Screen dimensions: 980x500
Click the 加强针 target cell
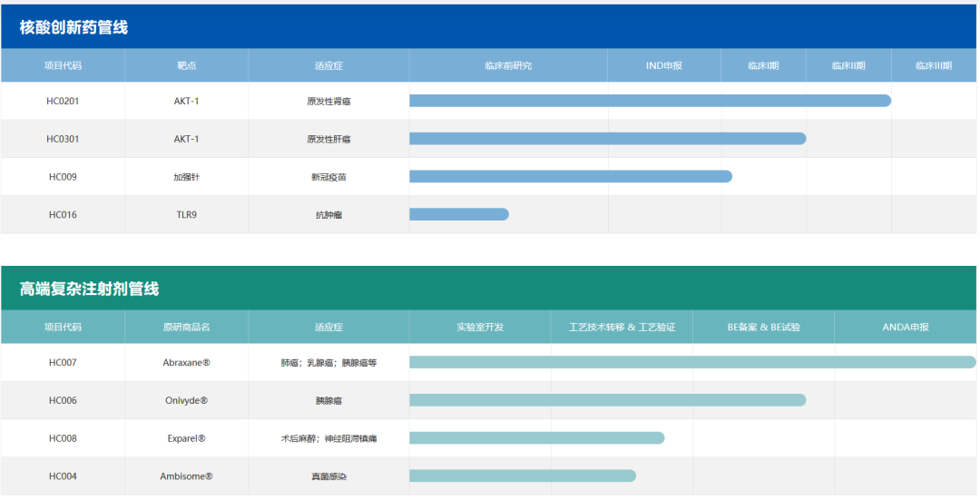[x=186, y=177]
